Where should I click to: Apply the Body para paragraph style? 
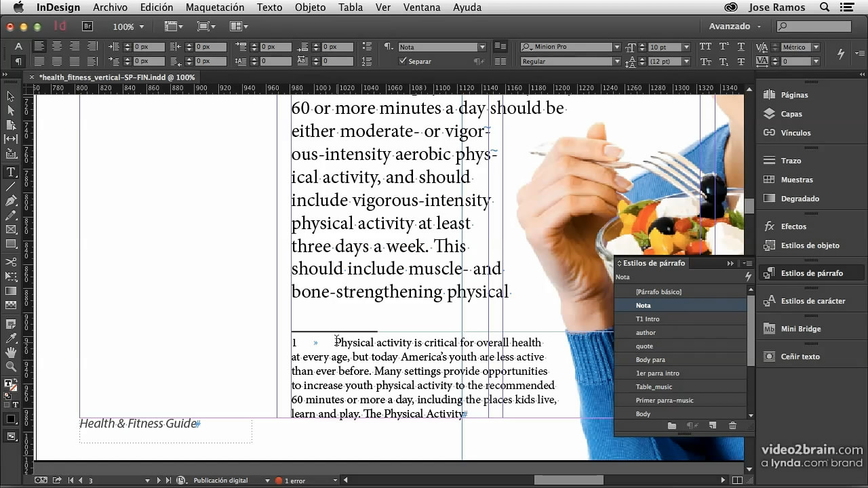(x=680, y=359)
